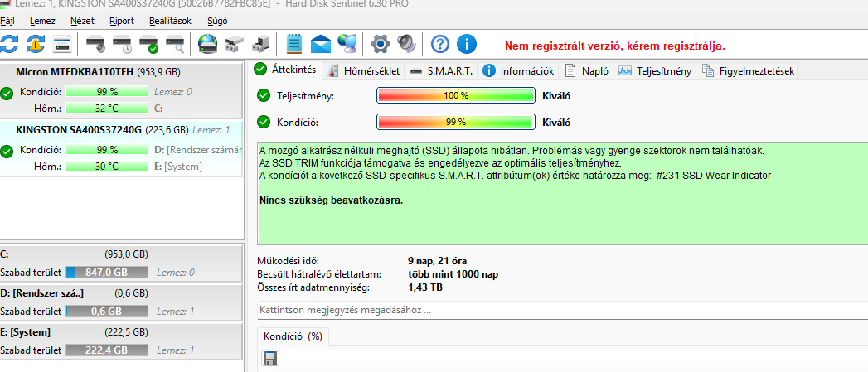Select the E: [System] partition entry
The width and height of the screenshot is (868, 372).
(x=121, y=341)
